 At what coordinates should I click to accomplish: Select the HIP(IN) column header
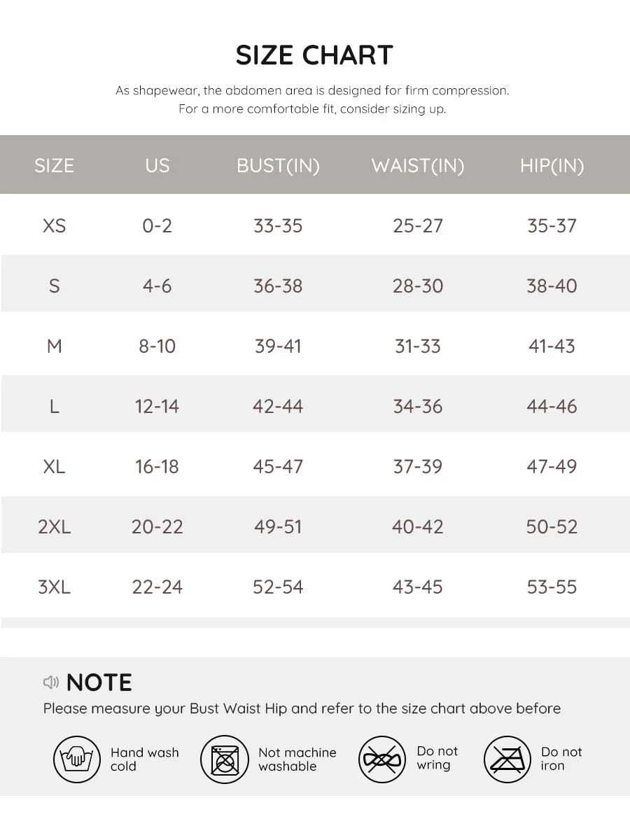point(552,165)
